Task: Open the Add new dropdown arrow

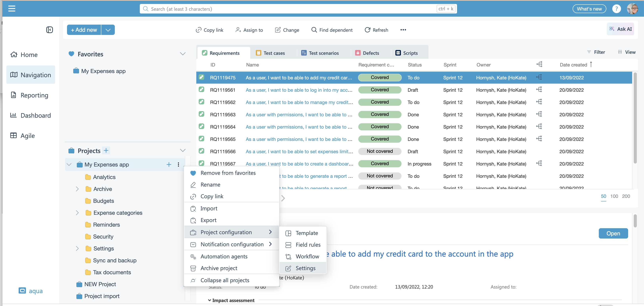Action: point(108,30)
